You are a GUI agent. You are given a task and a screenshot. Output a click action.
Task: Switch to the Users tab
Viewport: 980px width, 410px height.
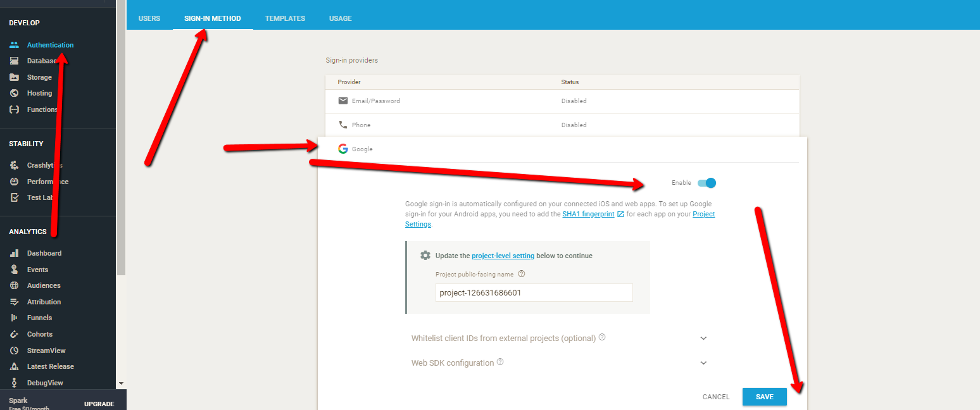click(x=149, y=18)
